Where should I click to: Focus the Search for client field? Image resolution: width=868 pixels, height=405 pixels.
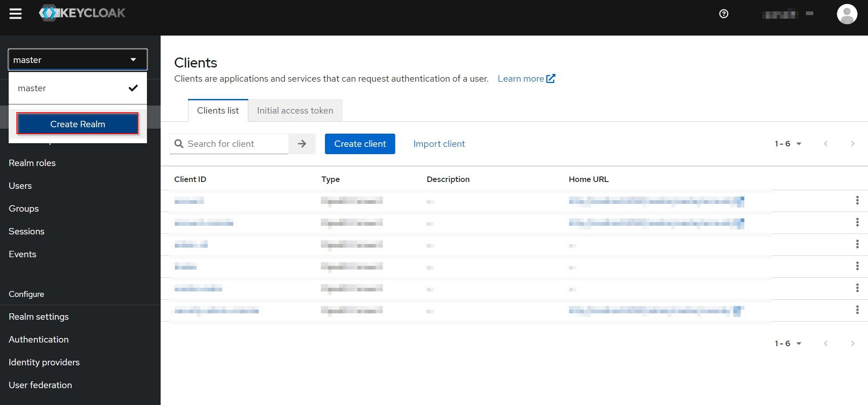coord(229,144)
